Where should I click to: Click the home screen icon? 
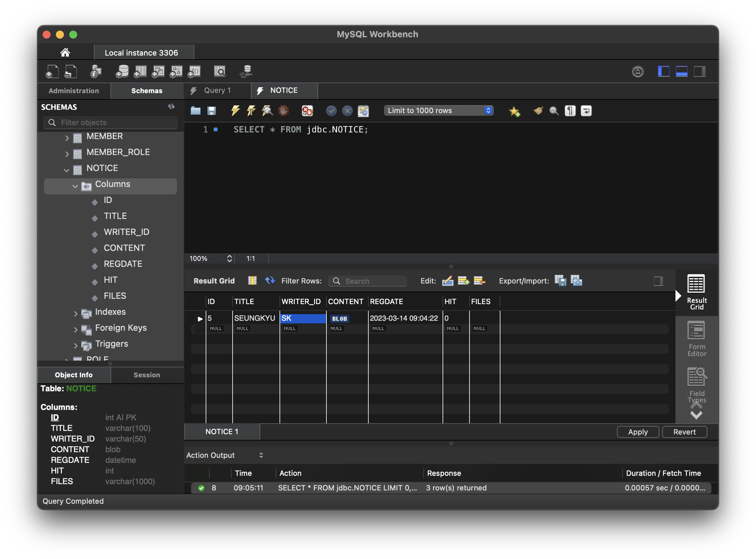(x=65, y=53)
